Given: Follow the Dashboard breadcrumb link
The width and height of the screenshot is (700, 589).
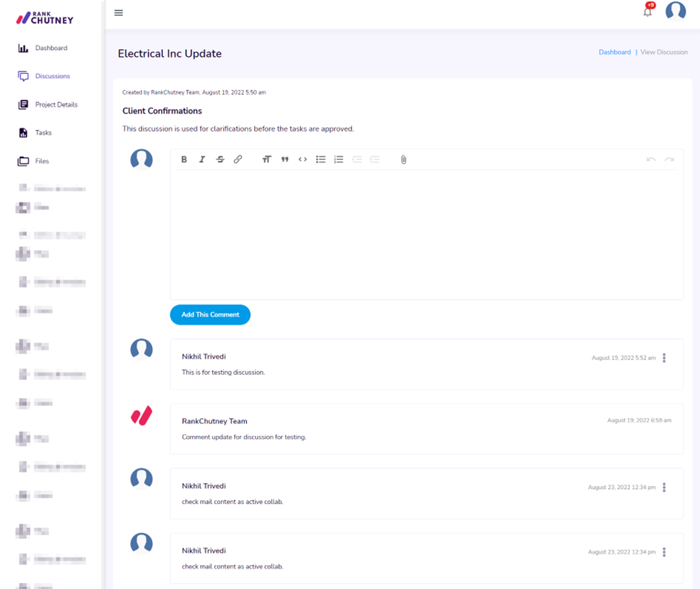Looking at the screenshot, I should pos(614,52).
